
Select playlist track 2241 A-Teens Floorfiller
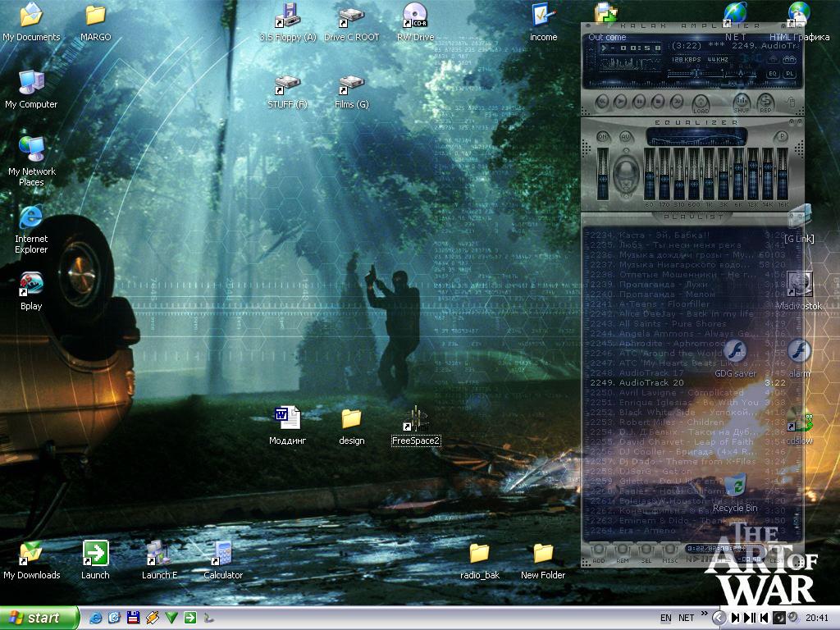688,304
